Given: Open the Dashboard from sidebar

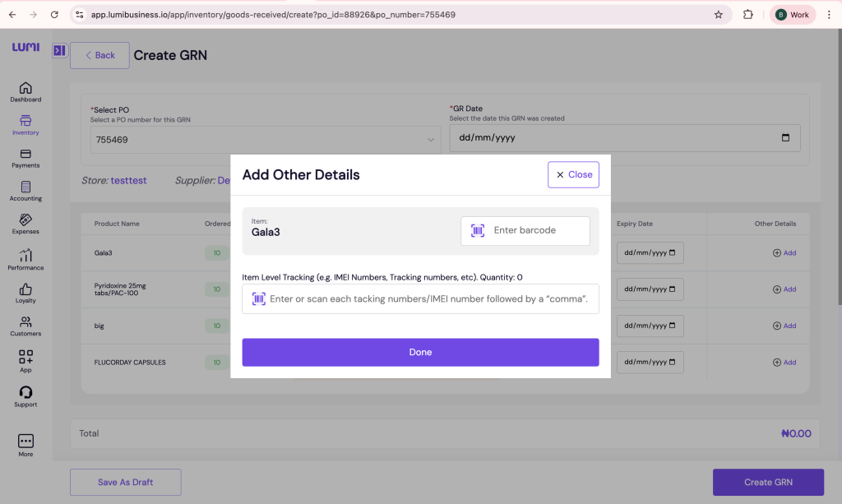Looking at the screenshot, I should (25, 91).
